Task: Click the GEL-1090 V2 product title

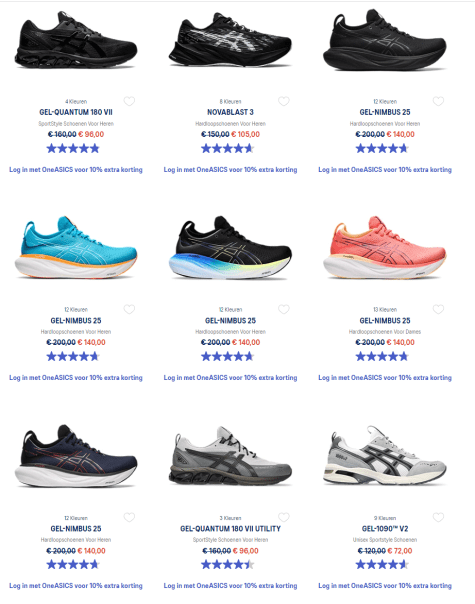Action: click(385, 528)
